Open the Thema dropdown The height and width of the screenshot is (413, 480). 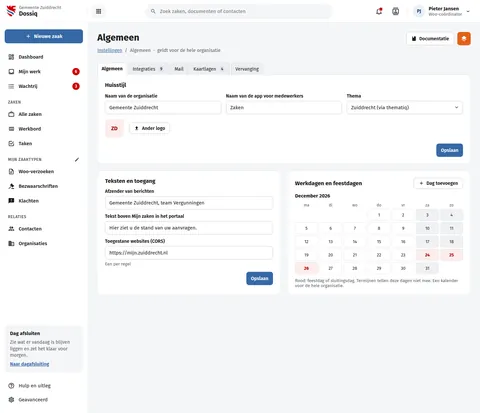tap(404, 108)
